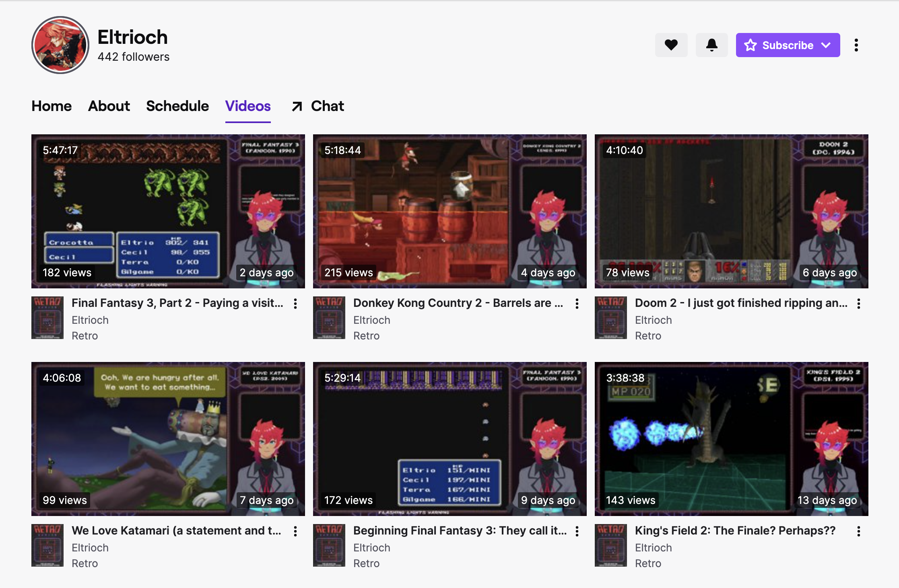
Task: Toggle notifications with the bell icon
Action: click(711, 45)
